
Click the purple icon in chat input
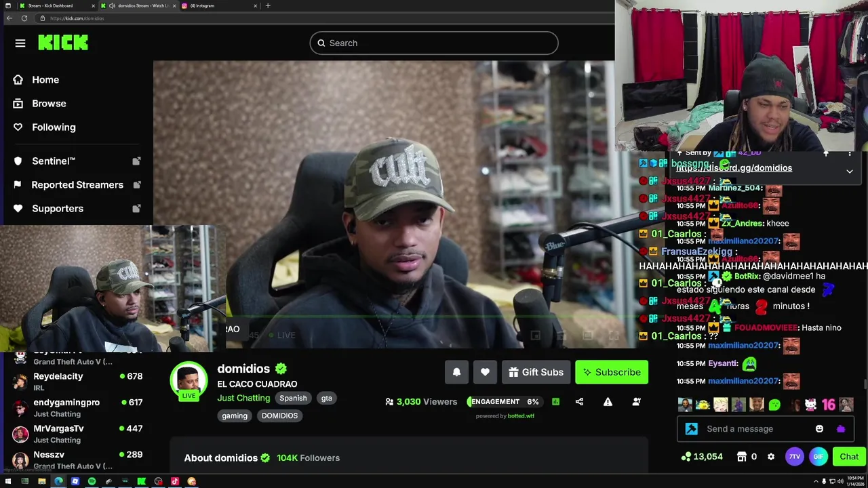[841, 428]
